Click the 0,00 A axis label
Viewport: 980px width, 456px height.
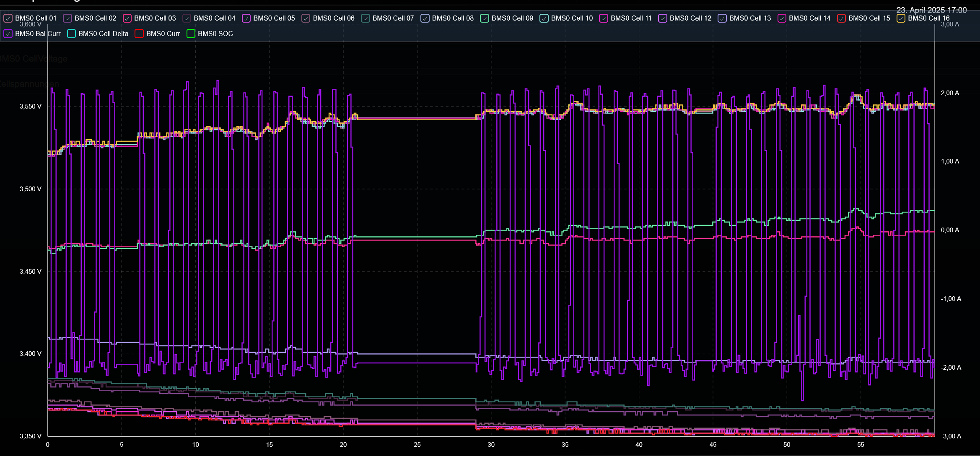950,230
